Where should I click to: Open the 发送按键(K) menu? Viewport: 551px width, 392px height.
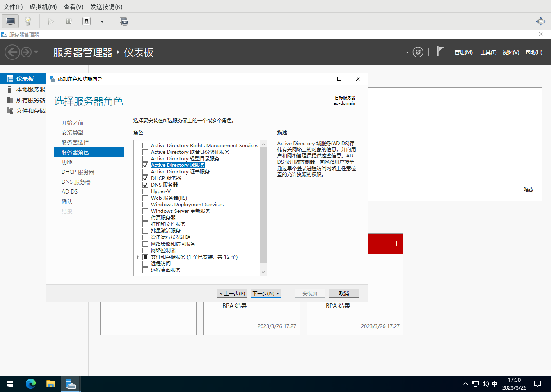106,7
